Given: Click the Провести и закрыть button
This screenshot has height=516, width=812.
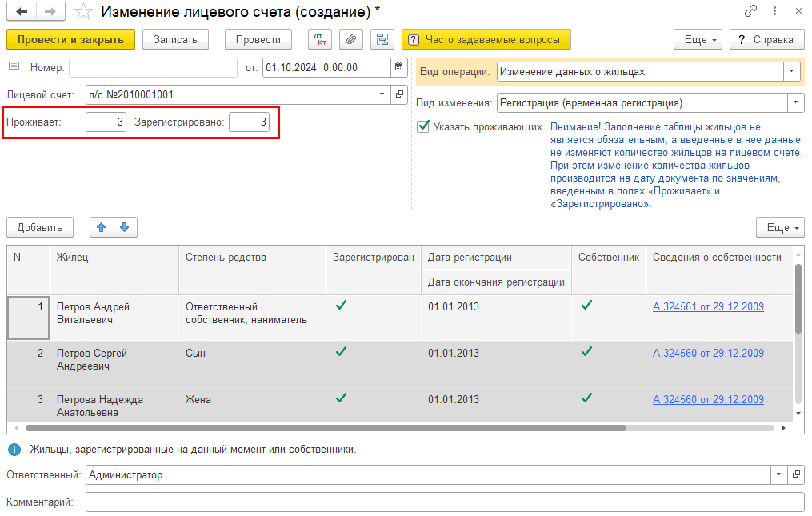Looking at the screenshot, I should coord(70,39).
